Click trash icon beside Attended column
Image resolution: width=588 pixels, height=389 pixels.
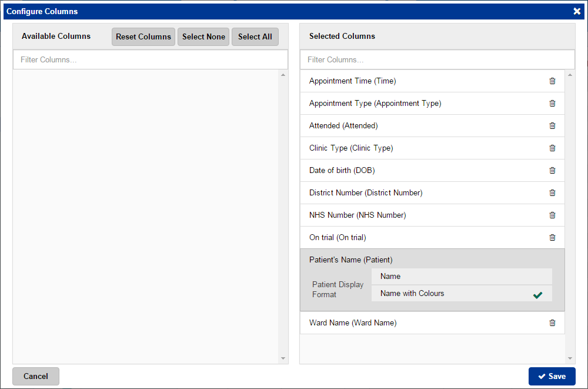552,126
